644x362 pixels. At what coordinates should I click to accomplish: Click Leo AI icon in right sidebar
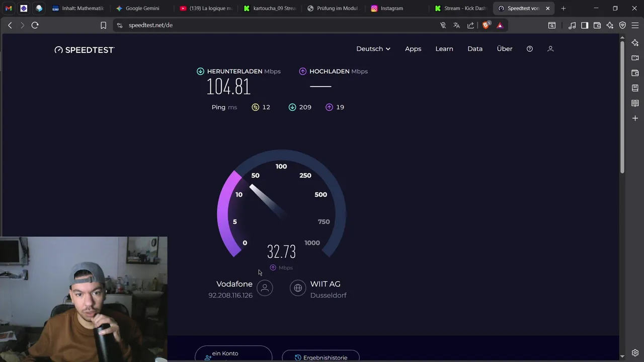[x=635, y=43]
